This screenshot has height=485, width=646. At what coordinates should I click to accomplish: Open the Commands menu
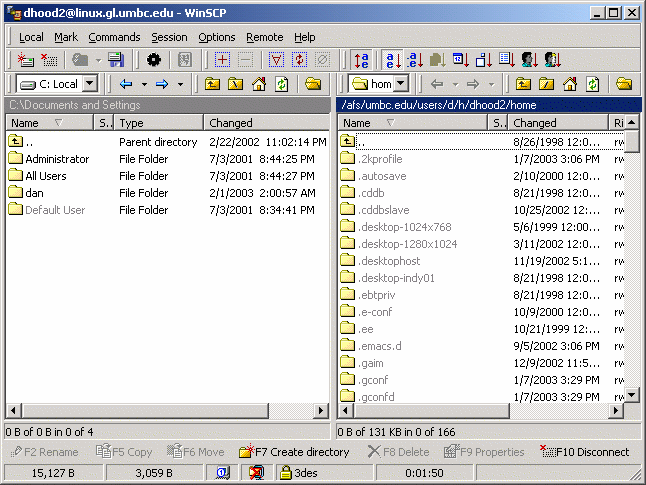[114, 37]
